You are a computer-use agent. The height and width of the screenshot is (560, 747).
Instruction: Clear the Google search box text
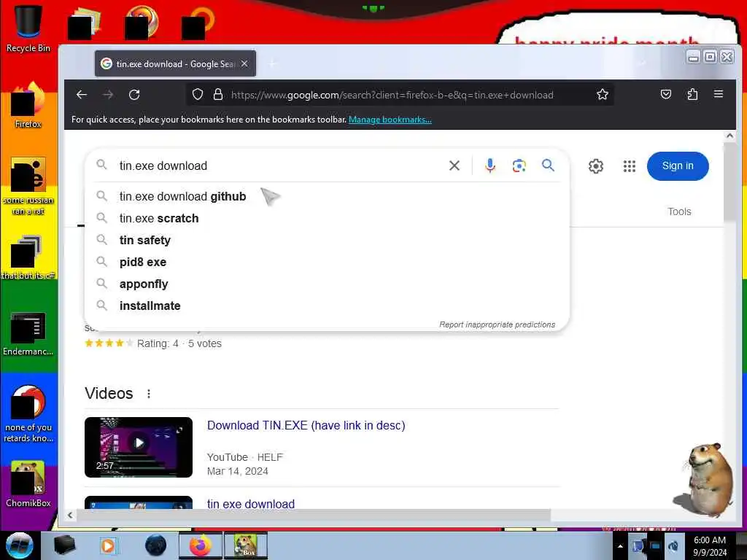(454, 166)
